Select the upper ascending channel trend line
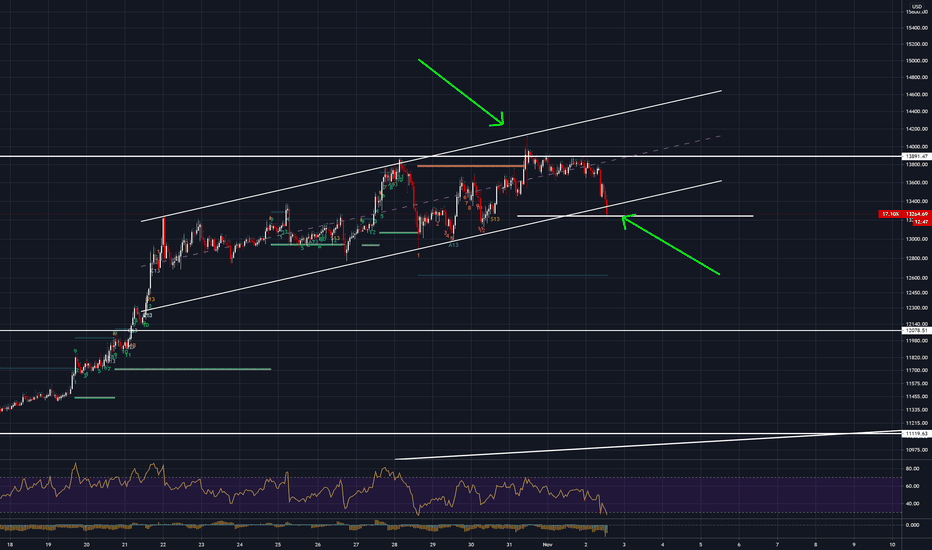 (x=432, y=156)
